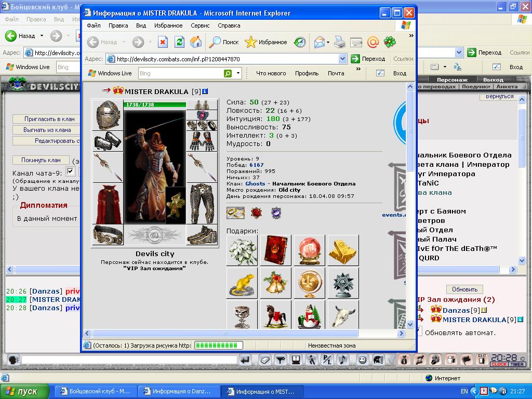Click the rocking horse gift
The height and width of the screenshot is (399, 532).
click(x=275, y=315)
